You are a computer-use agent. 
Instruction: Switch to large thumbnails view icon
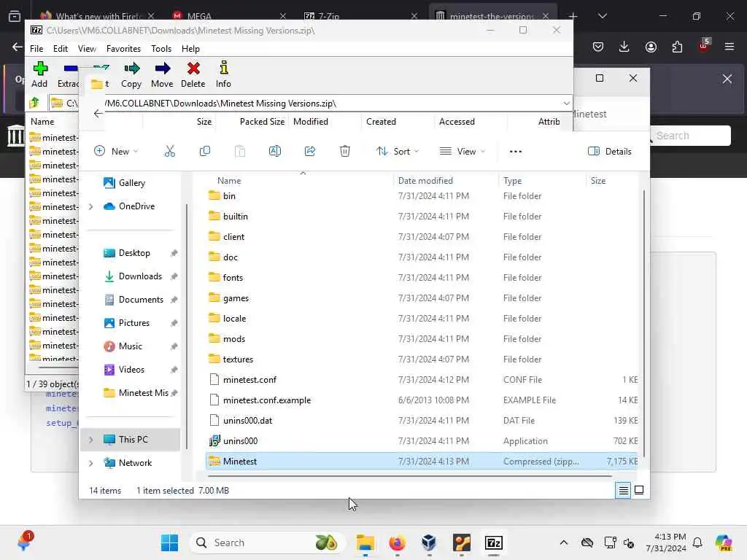[x=639, y=490]
